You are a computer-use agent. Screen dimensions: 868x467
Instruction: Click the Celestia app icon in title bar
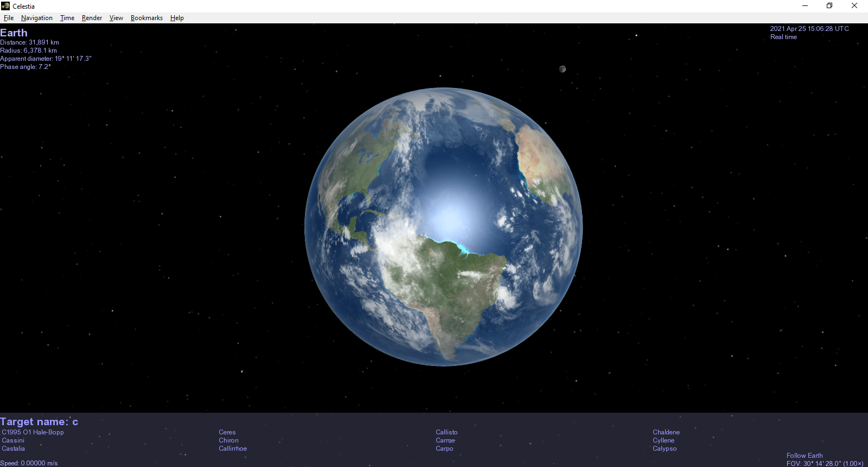[6, 6]
